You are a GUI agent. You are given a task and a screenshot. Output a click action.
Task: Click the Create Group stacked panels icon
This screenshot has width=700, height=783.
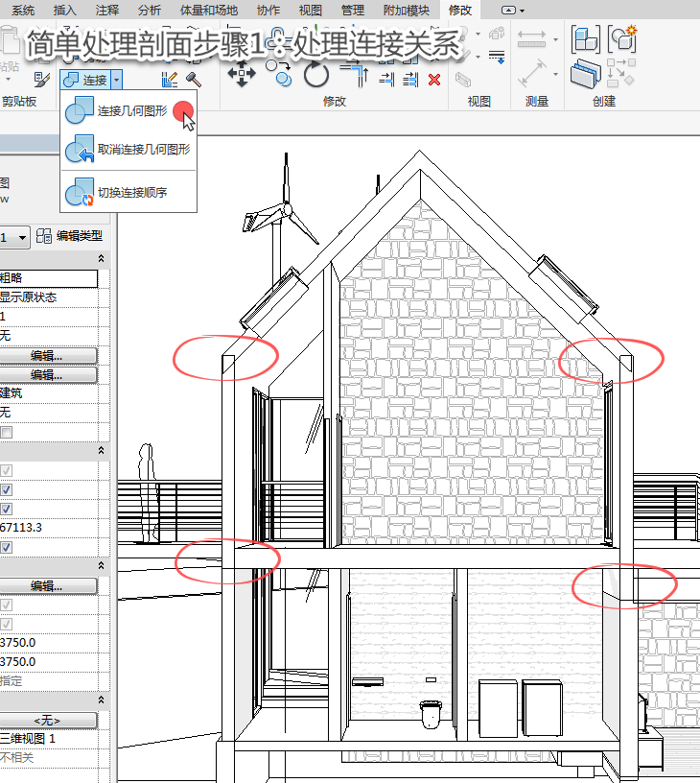point(585,73)
